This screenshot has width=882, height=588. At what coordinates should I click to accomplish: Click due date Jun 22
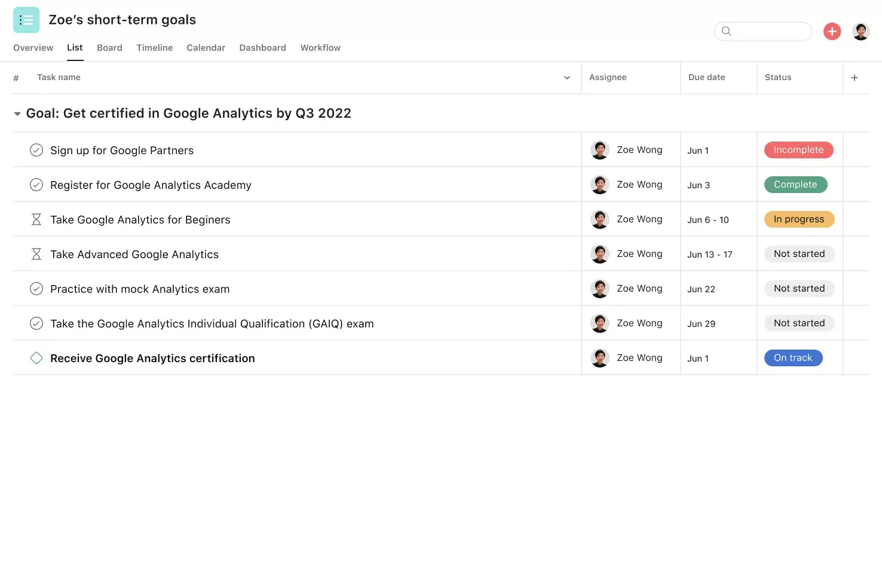tap(701, 289)
